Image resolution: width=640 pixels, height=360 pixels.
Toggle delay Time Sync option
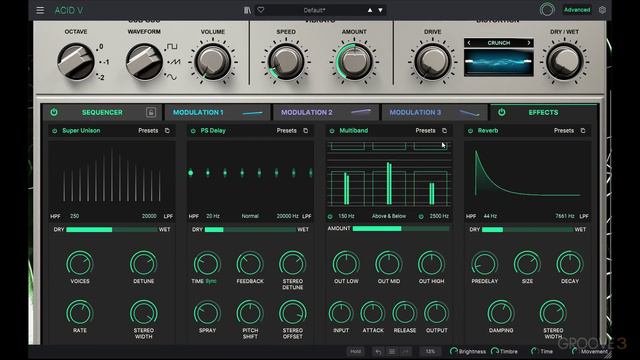pyautogui.click(x=211, y=281)
